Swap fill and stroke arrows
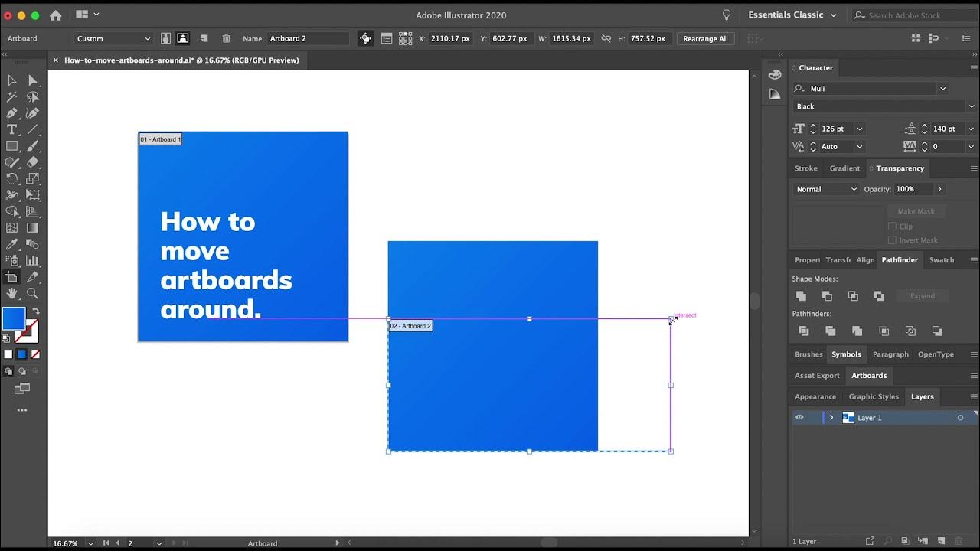 click(35, 311)
